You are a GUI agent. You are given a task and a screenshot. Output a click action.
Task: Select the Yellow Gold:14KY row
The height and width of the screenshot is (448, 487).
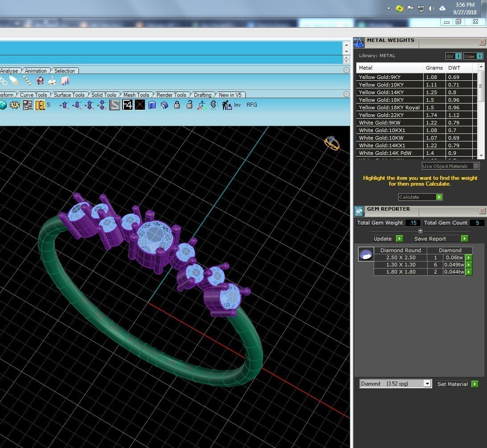coord(416,92)
